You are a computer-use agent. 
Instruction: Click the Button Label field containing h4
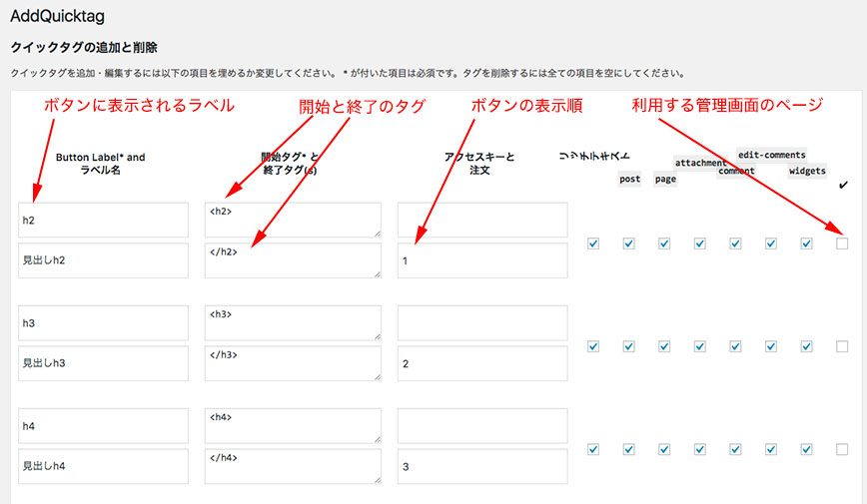point(104,425)
